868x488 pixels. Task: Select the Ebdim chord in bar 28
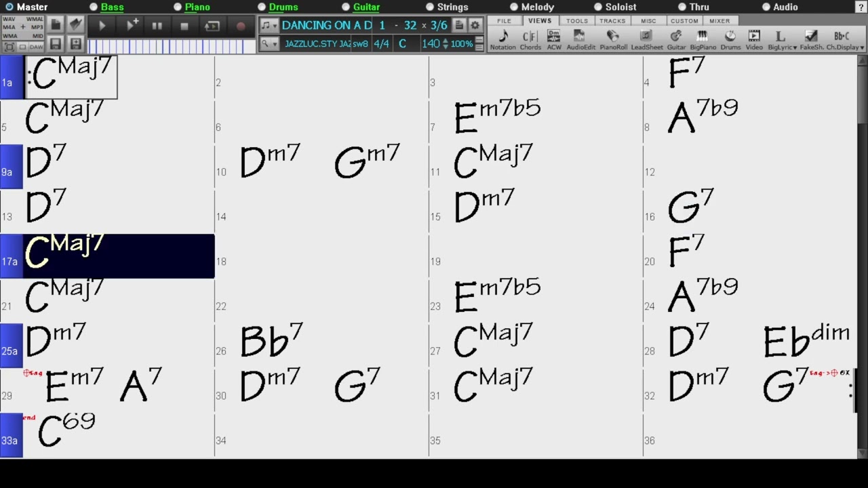pos(806,340)
